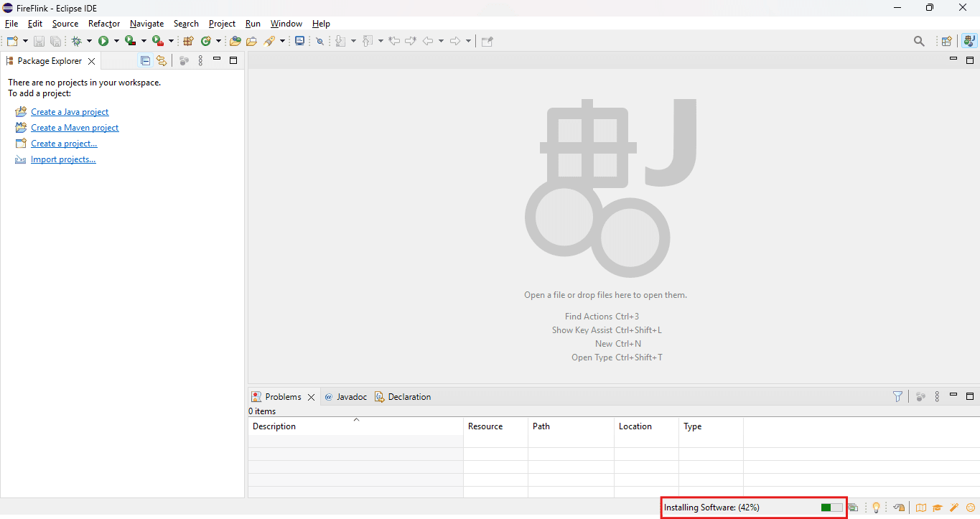980x519 pixels.
Task: Click the Save All toolbar icon
Action: click(x=55, y=41)
